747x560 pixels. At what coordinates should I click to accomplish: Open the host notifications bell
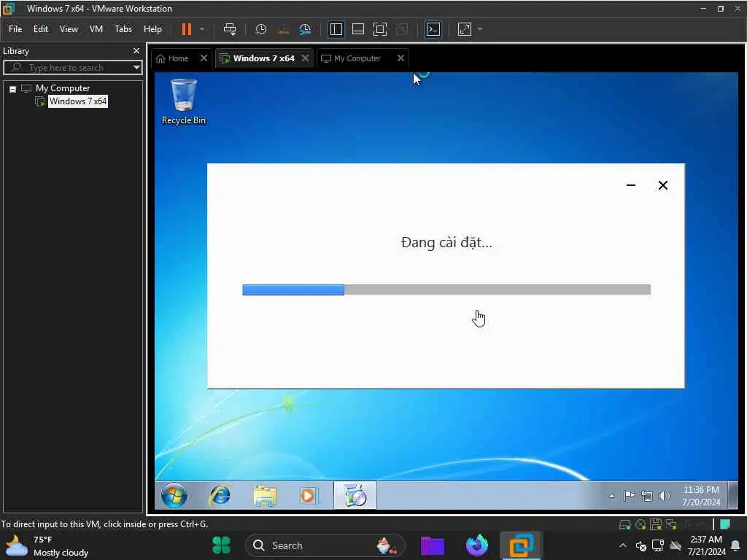point(736,545)
